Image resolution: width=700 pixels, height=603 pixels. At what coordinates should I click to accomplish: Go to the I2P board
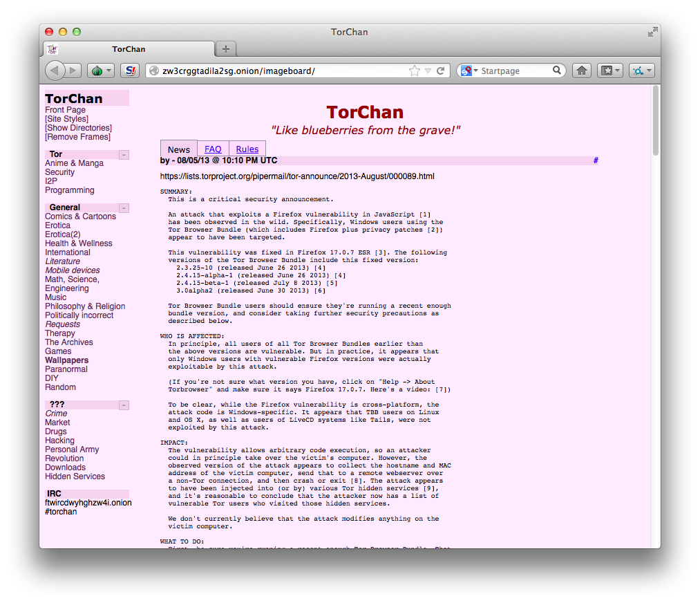pos(51,181)
